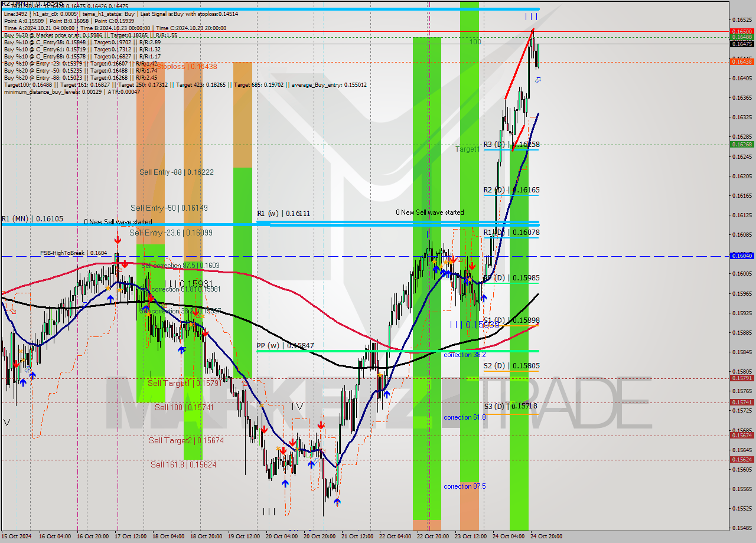Click the R2 (D) | 0.16165 pivot label
756x543 pixels.
pos(511,190)
